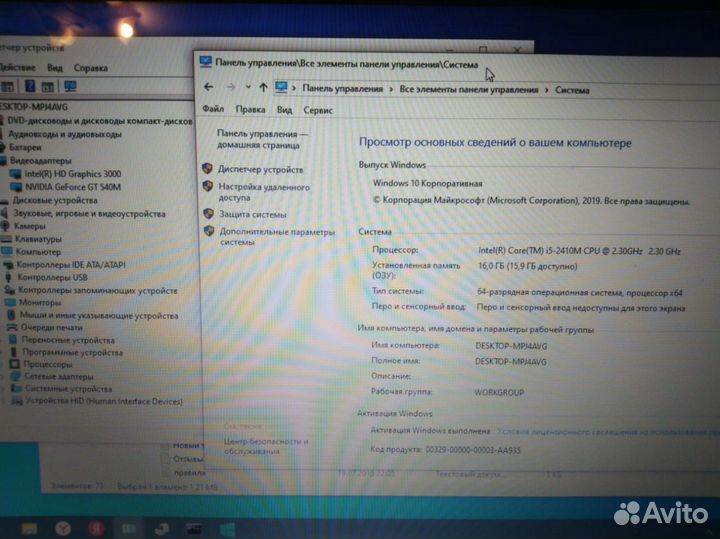Click the help icon in Device Manager toolbar
720x539 pixels.
[30, 86]
